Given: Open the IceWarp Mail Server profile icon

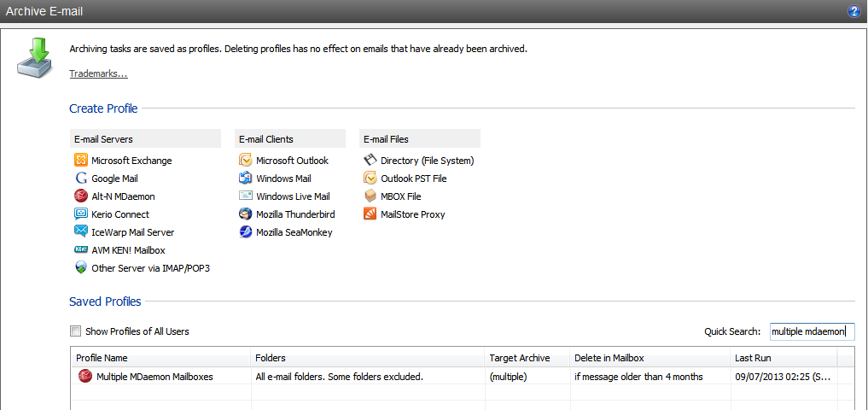Looking at the screenshot, I should (81, 231).
